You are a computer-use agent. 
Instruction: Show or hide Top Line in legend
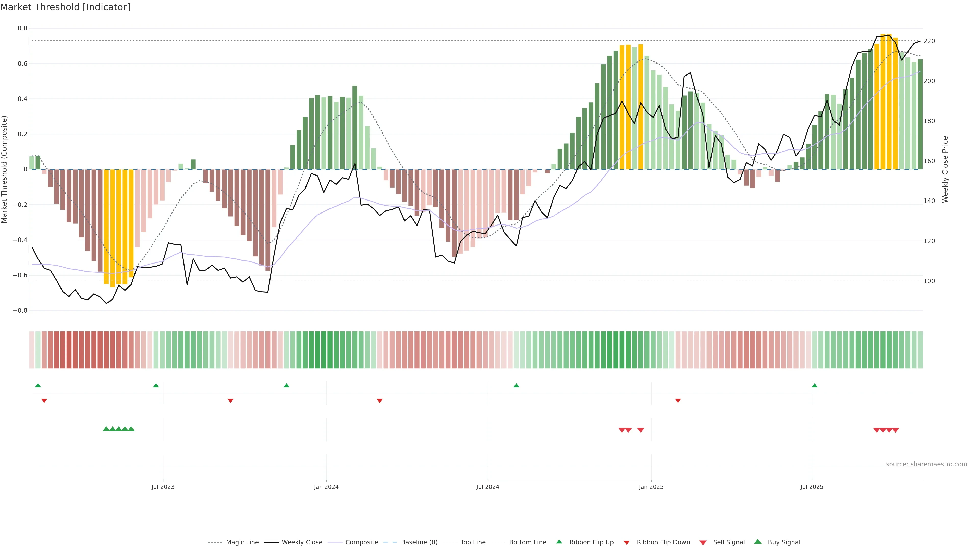pyautogui.click(x=473, y=542)
